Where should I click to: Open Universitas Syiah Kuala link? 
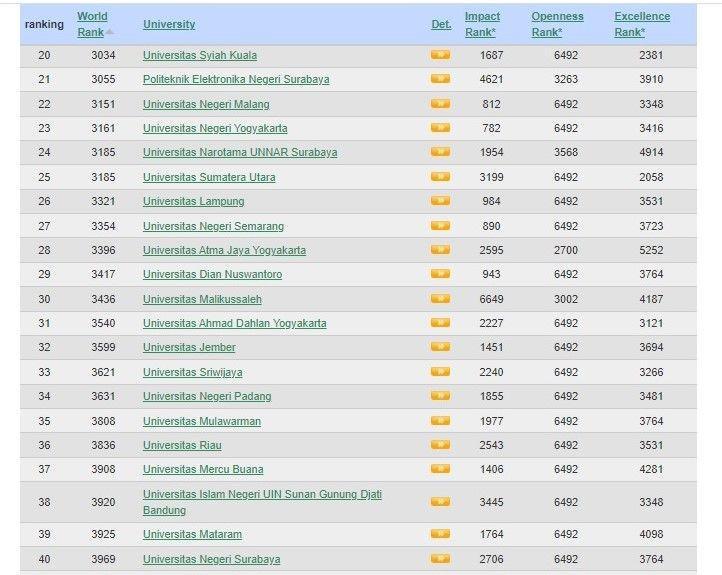200,55
